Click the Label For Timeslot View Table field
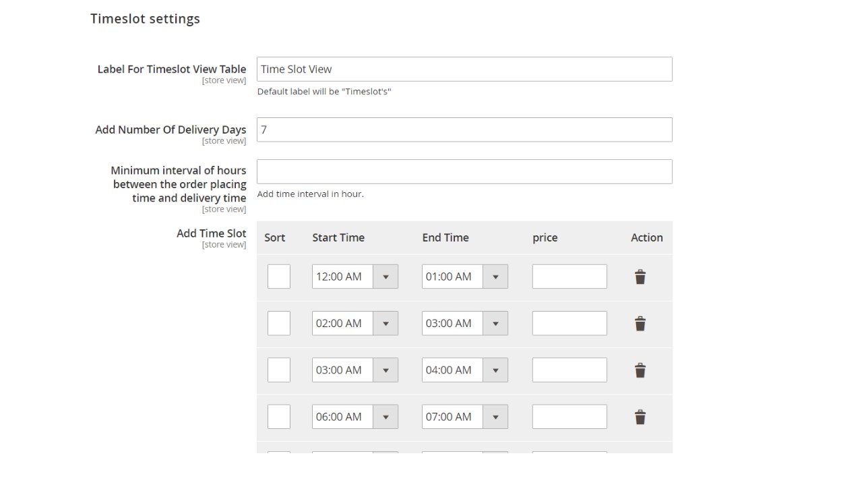The width and height of the screenshot is (868, 491). [464, 69]
